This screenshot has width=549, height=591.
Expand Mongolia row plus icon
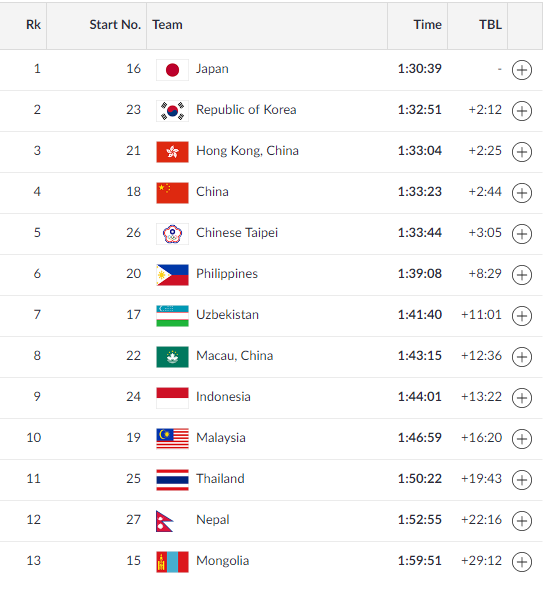[x=521, y=562]
